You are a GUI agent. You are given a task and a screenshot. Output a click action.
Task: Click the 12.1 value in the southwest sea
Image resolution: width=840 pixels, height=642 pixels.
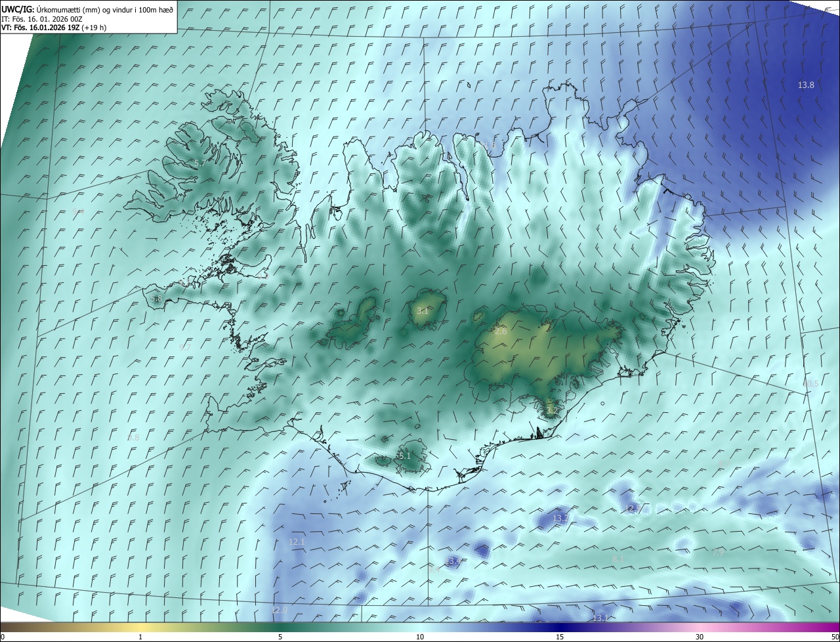pyautogui.click(x=297, y=542)
